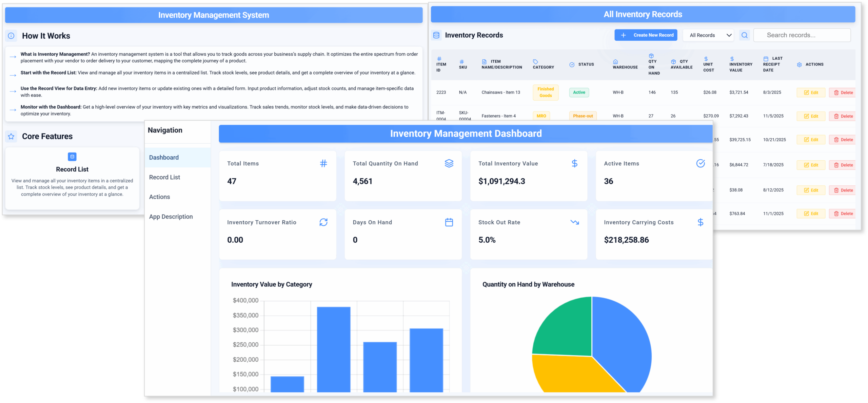Image resolution: width=868 pixels, height=403 pixels.
Task: Click the database icon beside Inventory Records heading
Action: pos(436,35)
